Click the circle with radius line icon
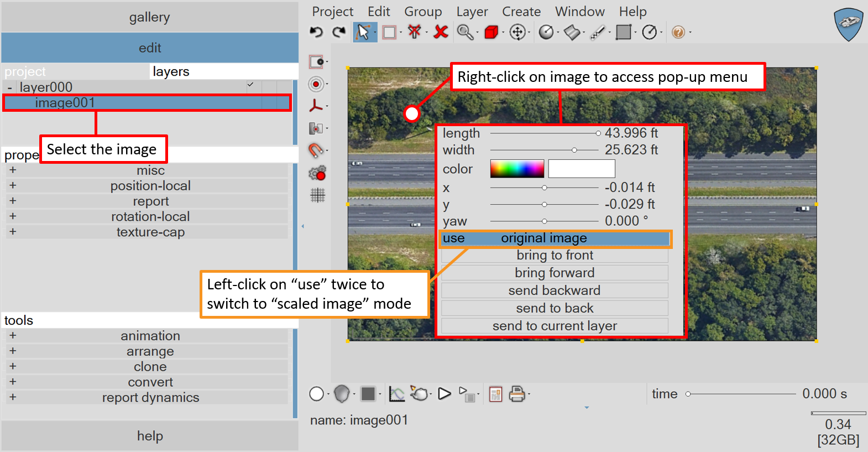 click(650, 32)
